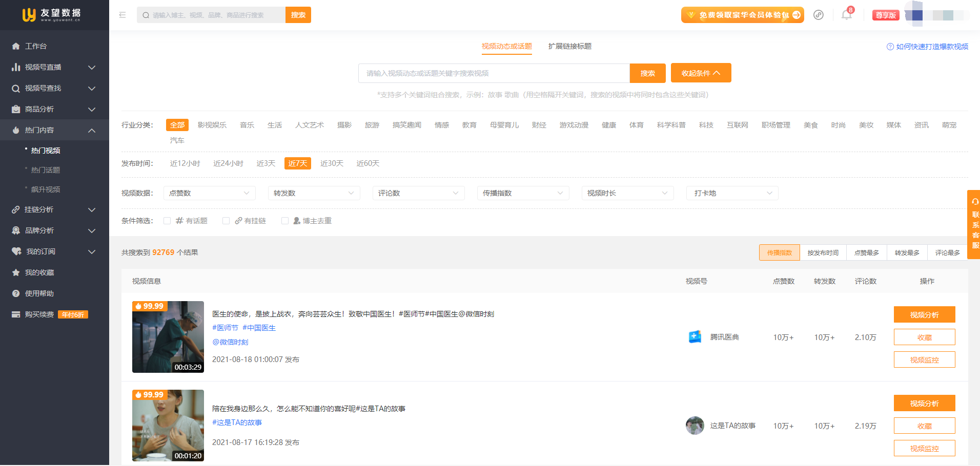Click the notification bell with badge 8
Image resolution: width=980 pixels, height=466 pixels.
[x=846, y=15]
